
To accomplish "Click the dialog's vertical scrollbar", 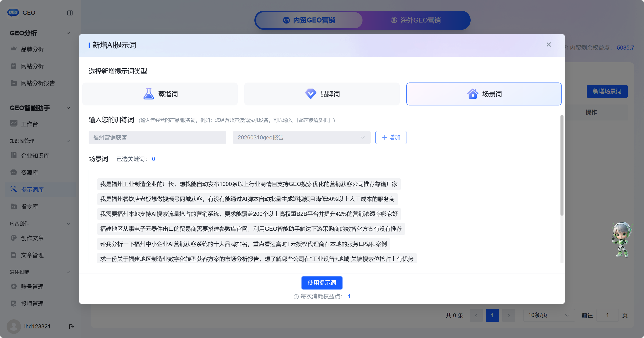I will (562, 165).
